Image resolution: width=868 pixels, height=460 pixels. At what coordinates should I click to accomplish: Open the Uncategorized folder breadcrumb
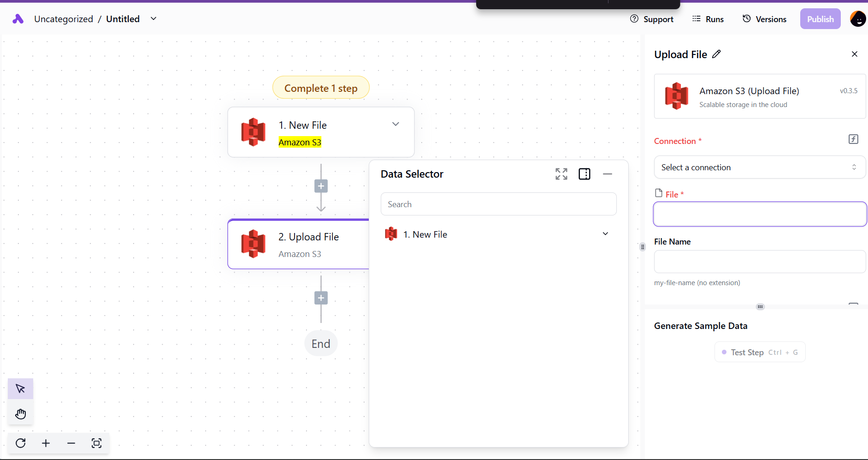[64, 19]
